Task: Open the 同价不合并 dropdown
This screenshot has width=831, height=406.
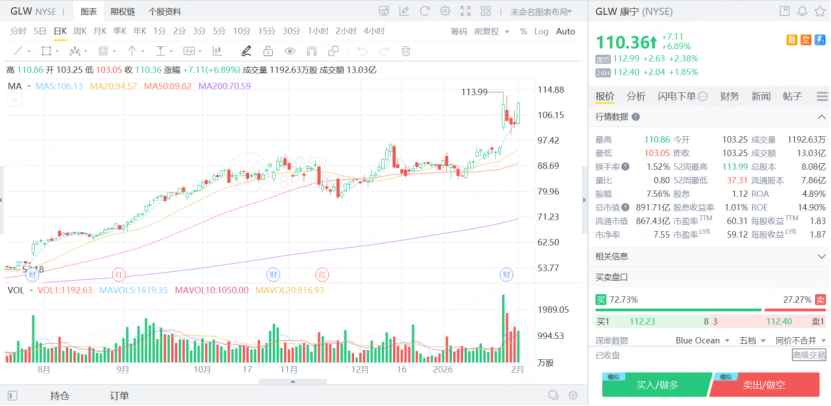Action: pyautogui.click(x=800, y=340)
